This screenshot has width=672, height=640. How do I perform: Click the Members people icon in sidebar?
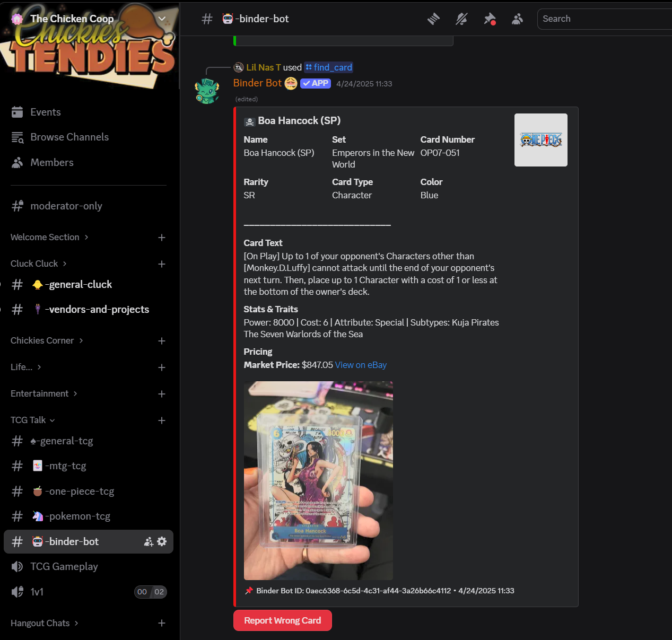(18, 163)
